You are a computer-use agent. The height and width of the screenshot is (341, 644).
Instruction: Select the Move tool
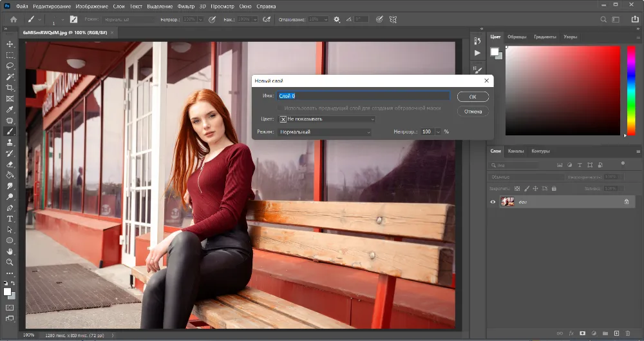[10, 44]
